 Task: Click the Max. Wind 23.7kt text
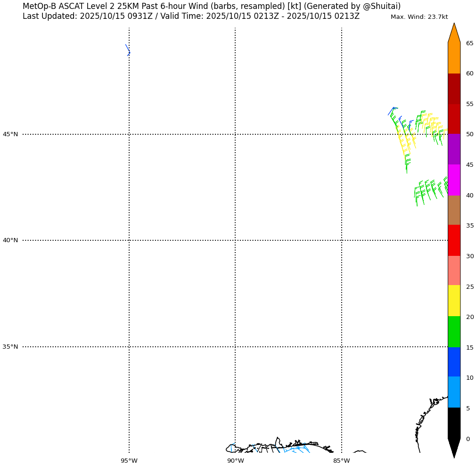[419, 17]
